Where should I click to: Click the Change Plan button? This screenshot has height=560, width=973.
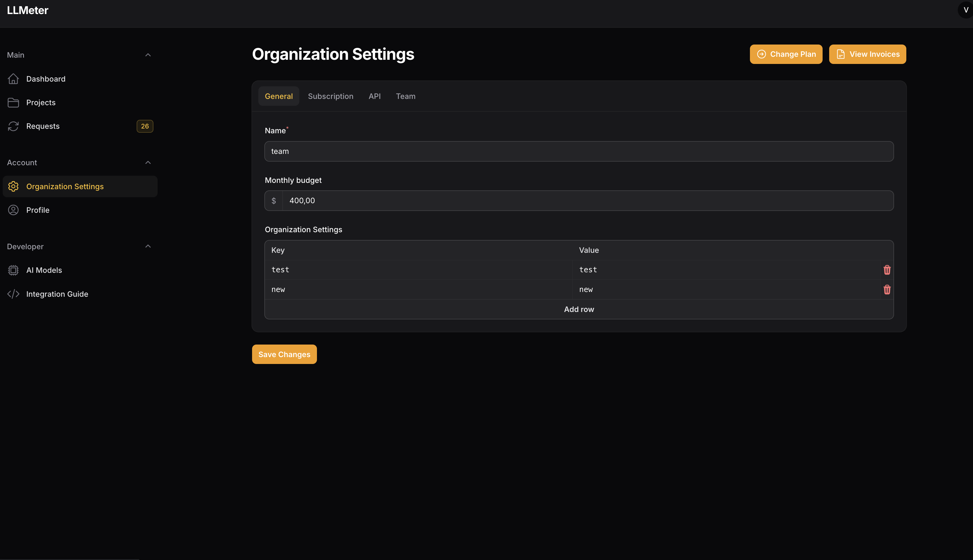click(786, 54)
